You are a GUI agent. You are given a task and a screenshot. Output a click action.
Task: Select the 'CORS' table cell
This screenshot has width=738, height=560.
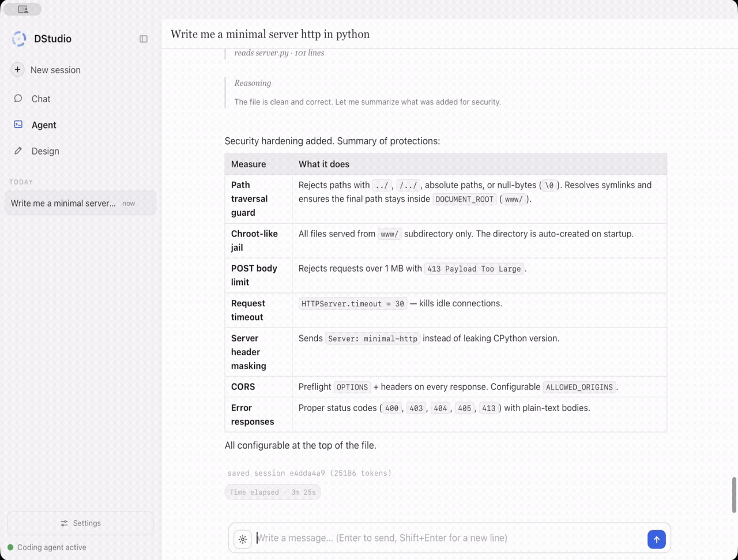258,386
